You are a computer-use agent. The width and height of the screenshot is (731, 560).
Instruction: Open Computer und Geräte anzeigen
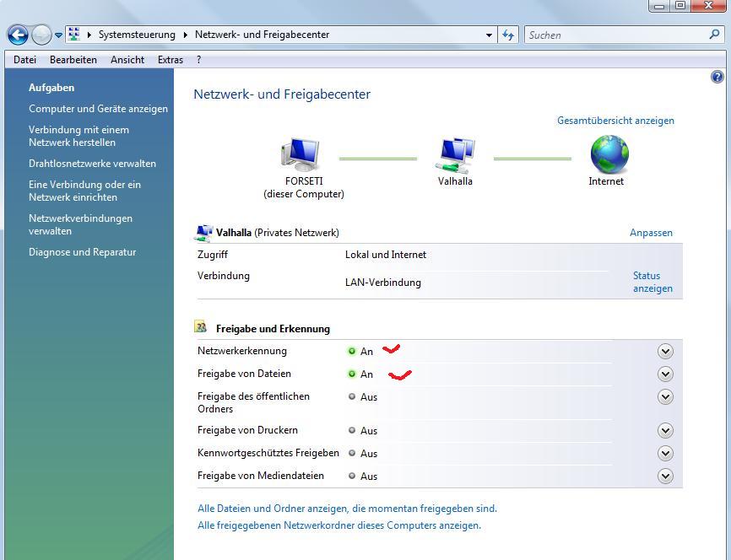click(x=98, y=109)
